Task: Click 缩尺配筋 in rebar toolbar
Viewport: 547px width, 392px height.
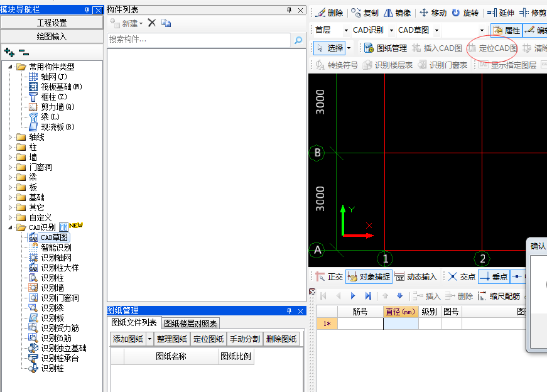Action: (x=499, y=296)
